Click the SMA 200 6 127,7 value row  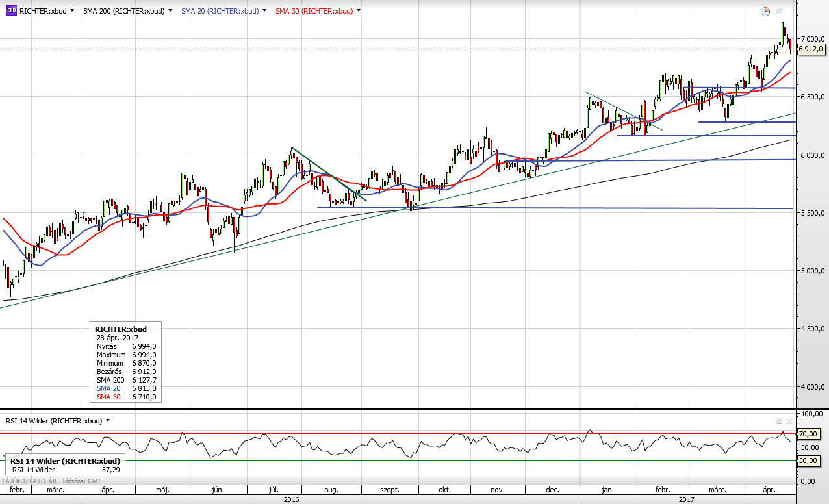pos(126,381)
